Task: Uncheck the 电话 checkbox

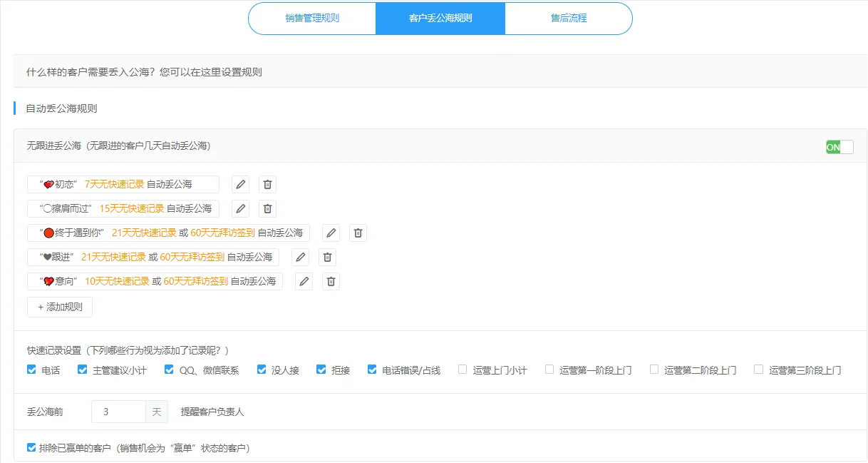Action: click(31, 369)
